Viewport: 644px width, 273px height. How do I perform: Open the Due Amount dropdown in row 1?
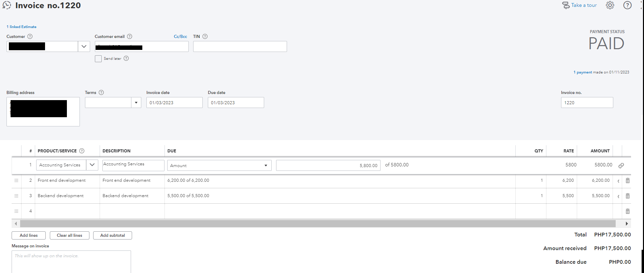click(x=219, y=165)
